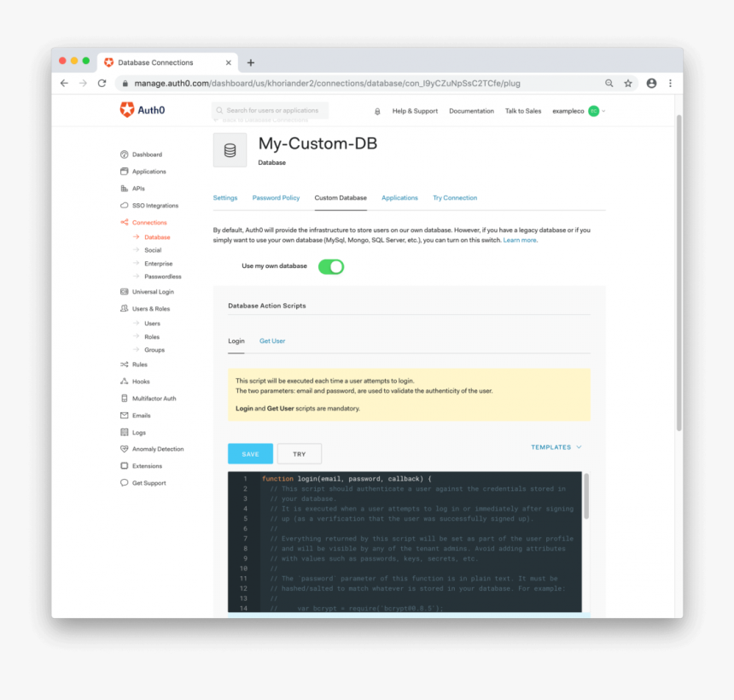734x700 pixels.
Task: Click the Universal Login icon
Action: pos(124,292)
